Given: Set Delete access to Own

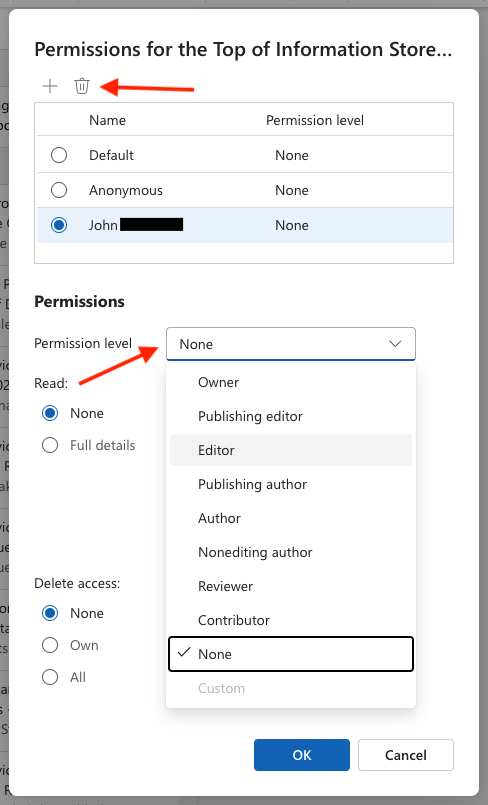Looking at the screenshot, I should pos(50,645).
